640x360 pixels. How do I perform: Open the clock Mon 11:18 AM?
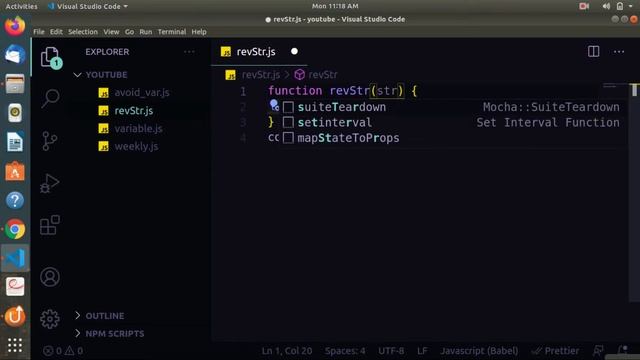335,6
